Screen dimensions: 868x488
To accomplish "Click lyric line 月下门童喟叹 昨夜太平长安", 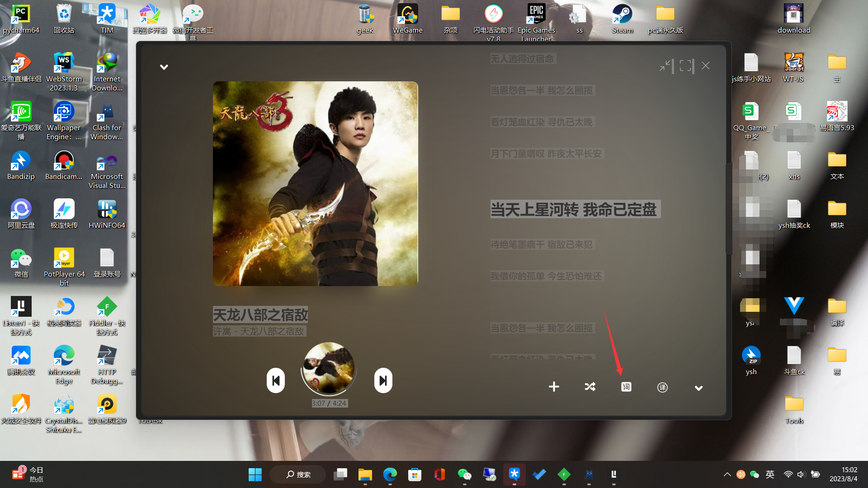I will tap(546, 154).
